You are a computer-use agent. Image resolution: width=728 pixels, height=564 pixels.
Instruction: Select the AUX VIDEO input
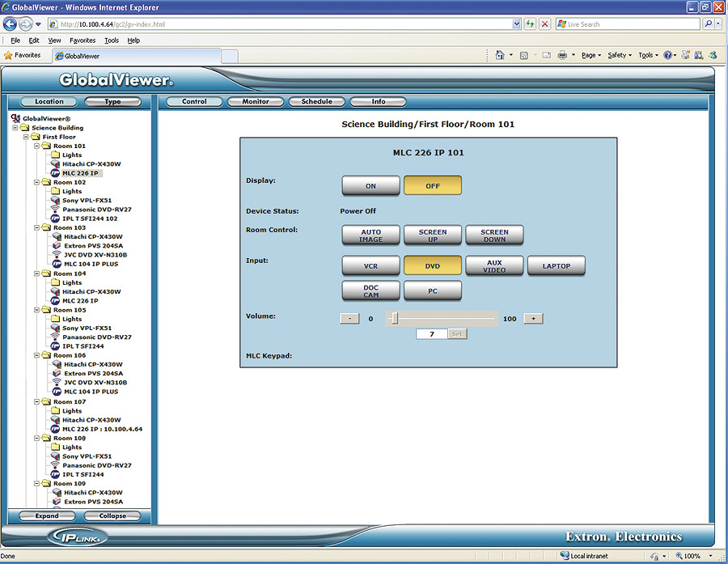(494, 265)
